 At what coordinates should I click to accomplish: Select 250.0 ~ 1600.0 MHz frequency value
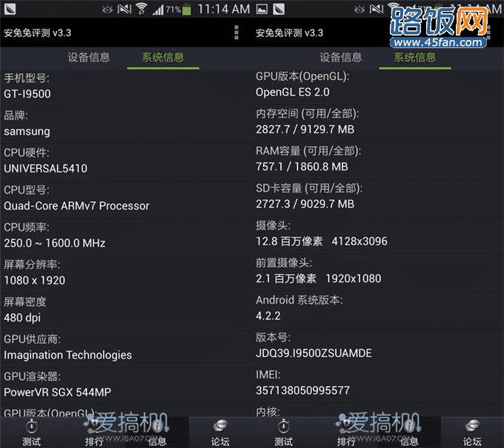(x=55, y=243)
